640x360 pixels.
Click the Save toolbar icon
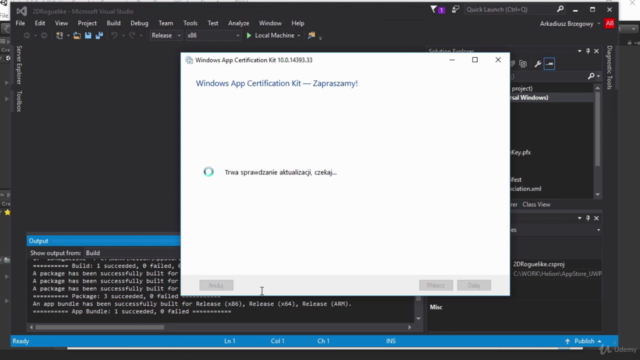click(88, 36)
